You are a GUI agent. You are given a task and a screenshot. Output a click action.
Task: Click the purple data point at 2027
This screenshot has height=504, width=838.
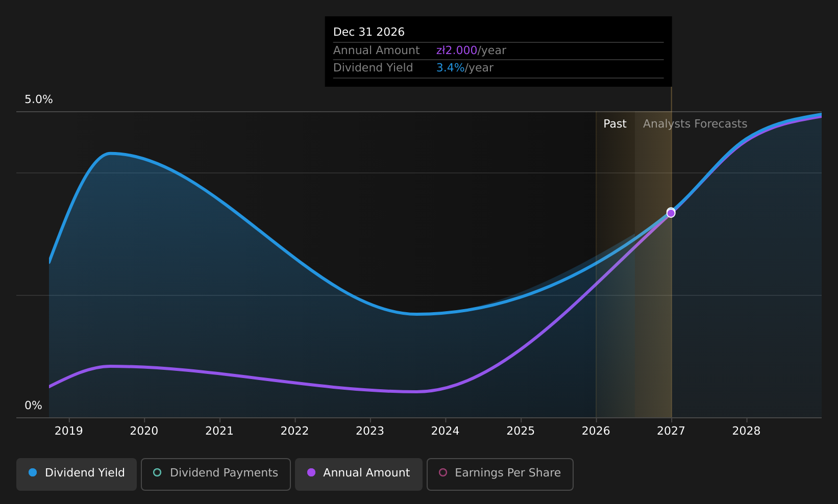point(671,213)
